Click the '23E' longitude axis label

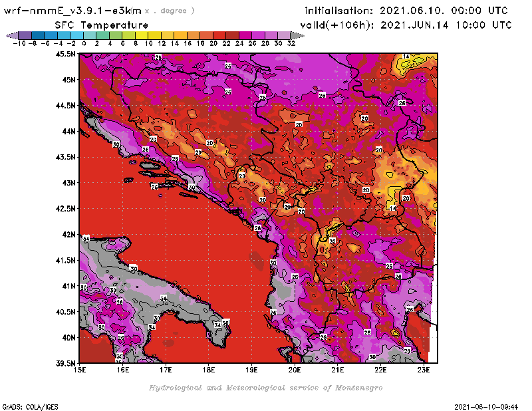(424, 370)
